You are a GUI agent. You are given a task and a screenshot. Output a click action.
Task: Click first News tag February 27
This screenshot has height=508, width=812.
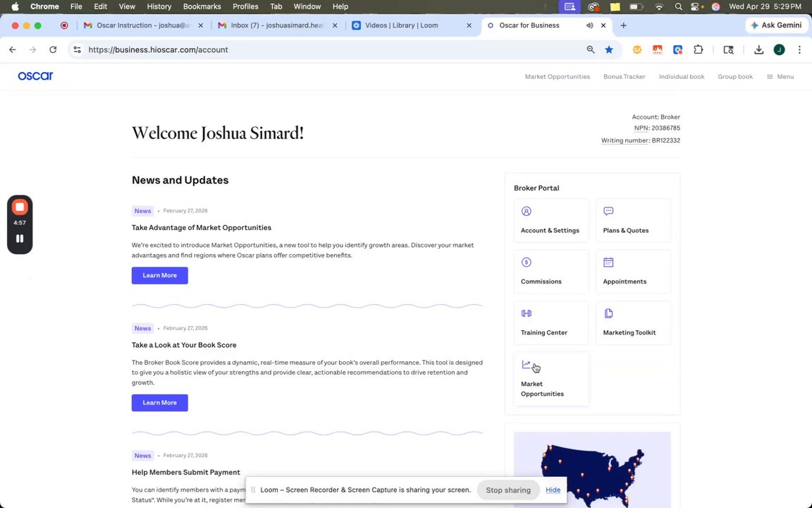click(x=142, y=211)
